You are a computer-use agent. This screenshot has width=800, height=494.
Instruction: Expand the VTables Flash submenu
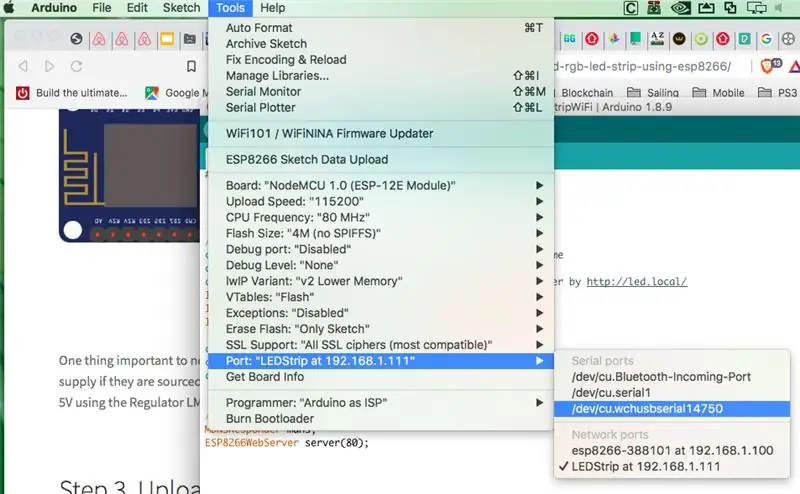381,297
